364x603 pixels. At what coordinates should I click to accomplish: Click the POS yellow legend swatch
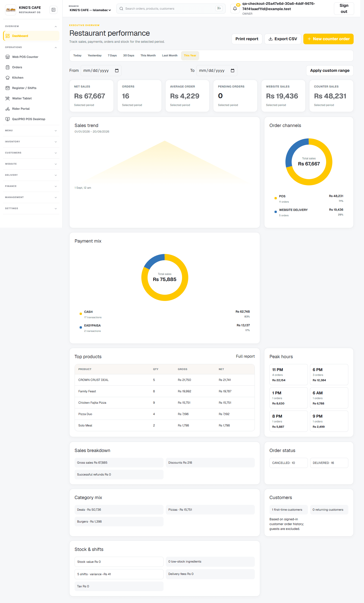pos(276,198)
